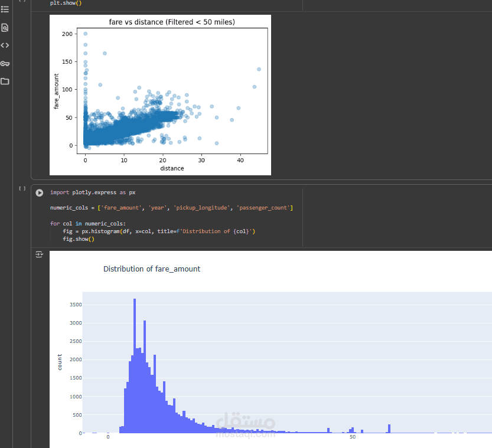492x448 pixels.
Task: Click the plt.show() line in top cell
Action: pyautogui.click(x=66, y=3)
